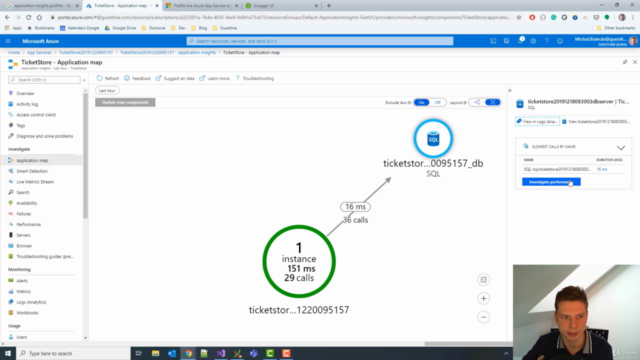The image size is (640, 360).
Task: Open Troubleshooting guides (preview)
Action: (44, 256)
